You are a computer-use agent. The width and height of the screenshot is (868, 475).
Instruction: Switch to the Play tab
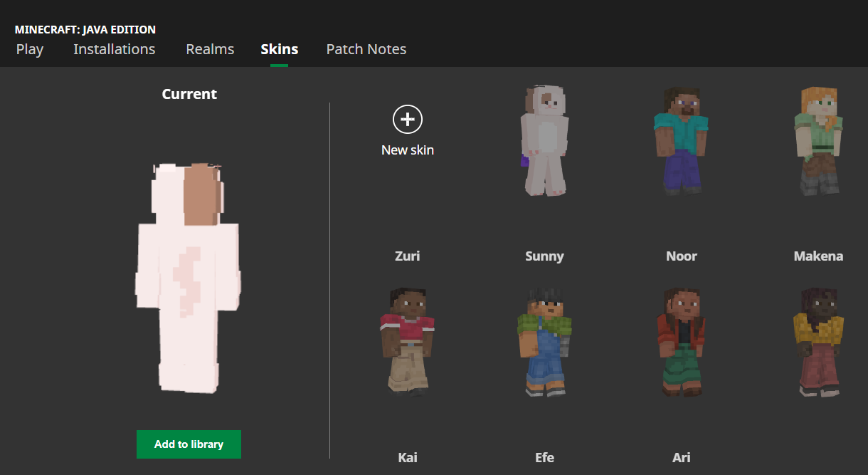coord(30,50)
